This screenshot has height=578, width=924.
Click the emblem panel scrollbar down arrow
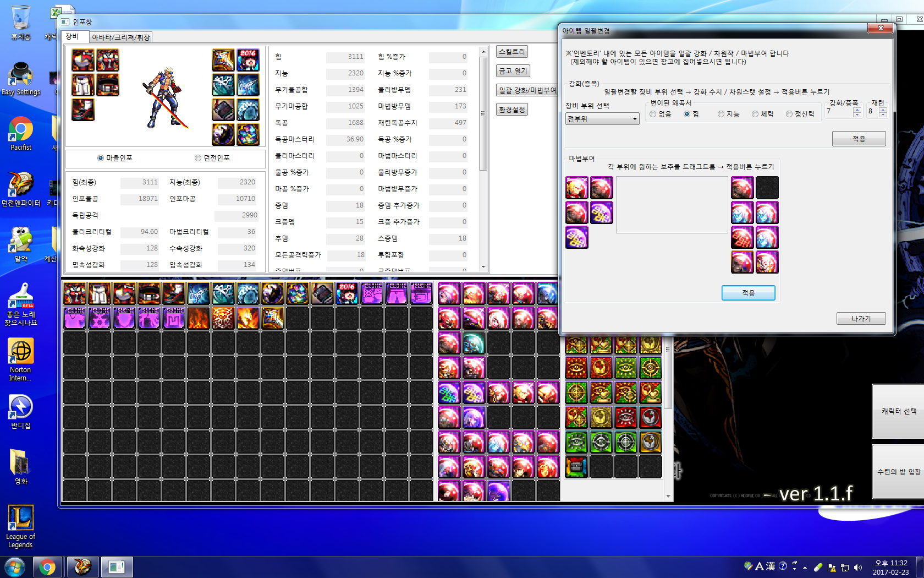(668, 496)
